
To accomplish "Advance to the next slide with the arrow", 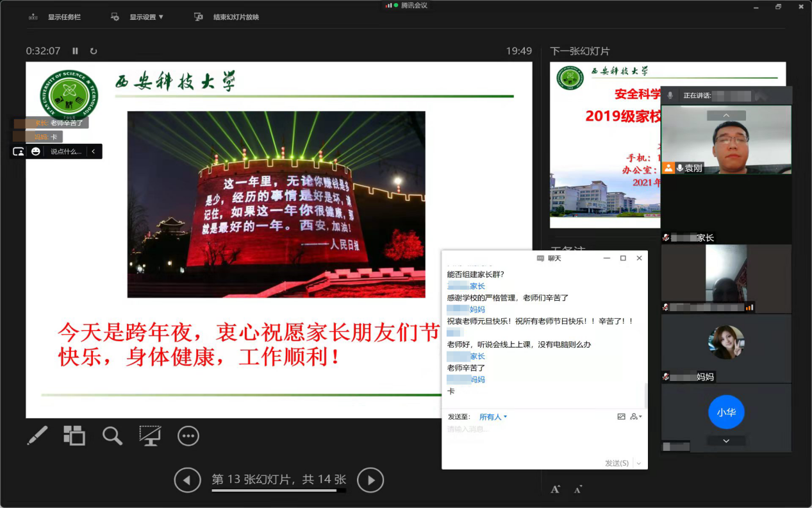I will click(370, 480).
